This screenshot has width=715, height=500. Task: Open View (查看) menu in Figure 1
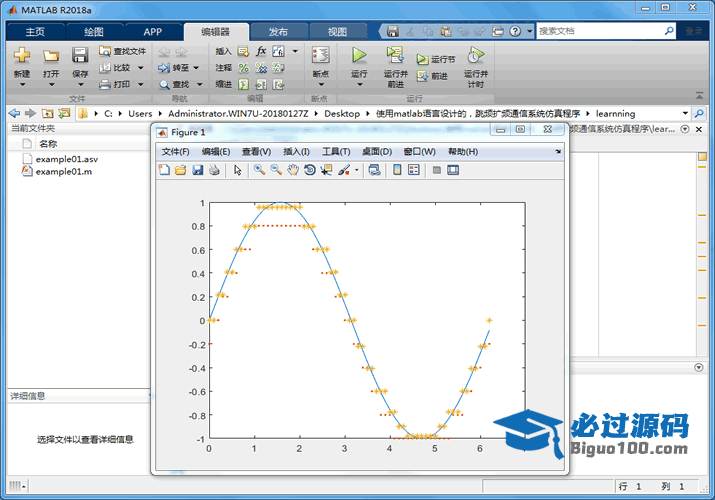click(256, 152)
